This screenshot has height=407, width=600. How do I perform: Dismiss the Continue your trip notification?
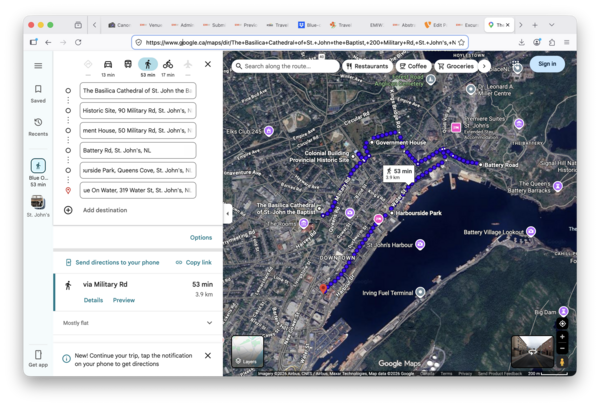point(208,356)
